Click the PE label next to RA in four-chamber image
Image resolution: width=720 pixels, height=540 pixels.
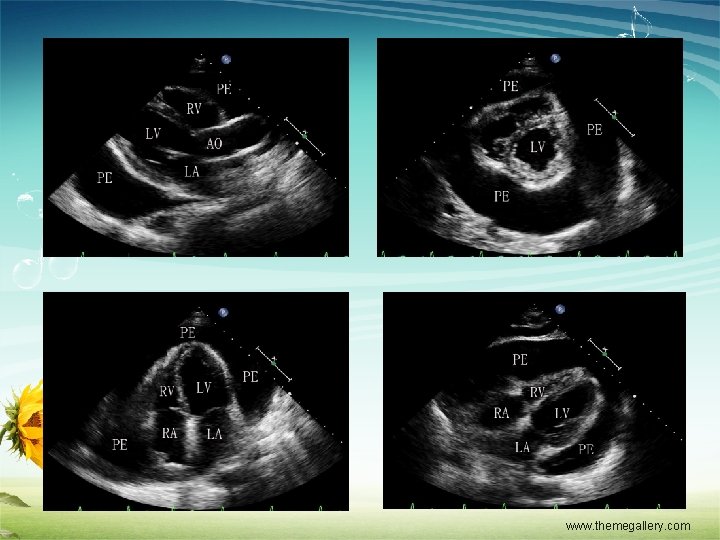[120, 444]
